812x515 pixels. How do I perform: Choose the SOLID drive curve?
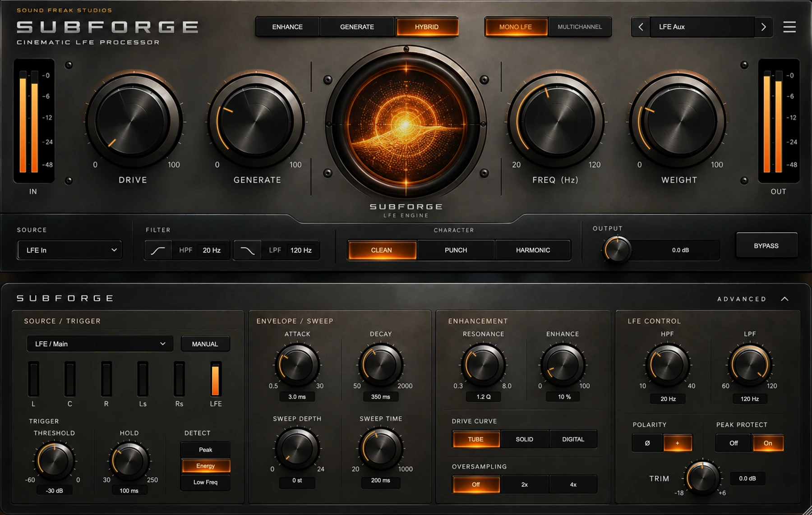tap(524, 439)
